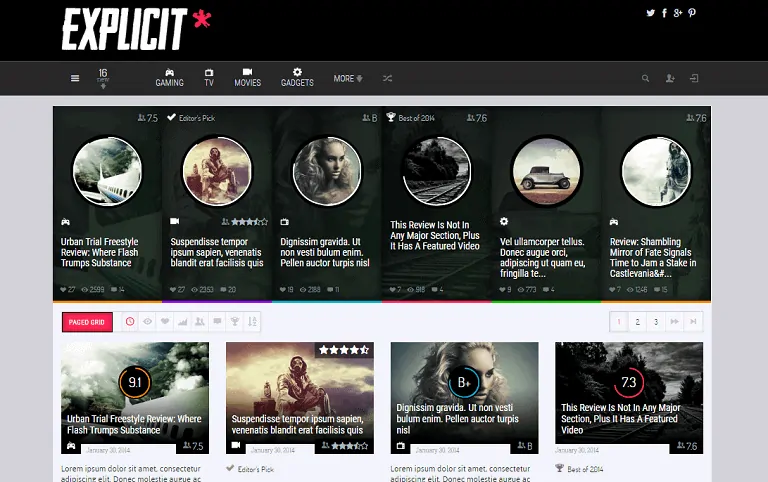Click the 7.3 score circle on grid card

tap(628, 382)
